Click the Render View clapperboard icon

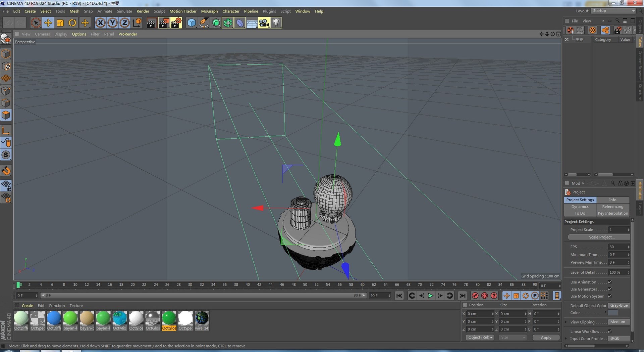click(151, 23)
